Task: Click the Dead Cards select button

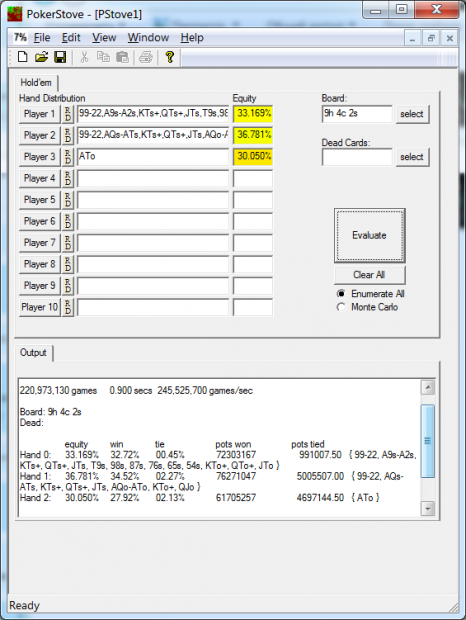Action: [412, 157]
